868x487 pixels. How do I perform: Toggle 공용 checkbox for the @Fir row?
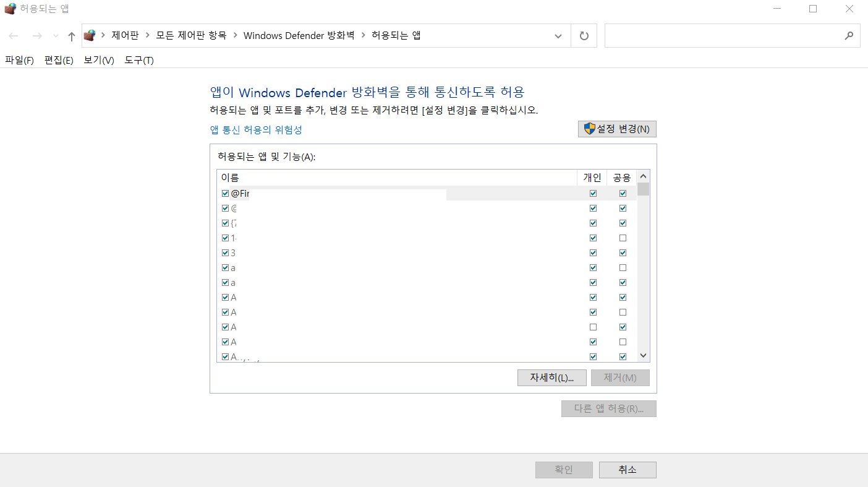tap(623, 193)
